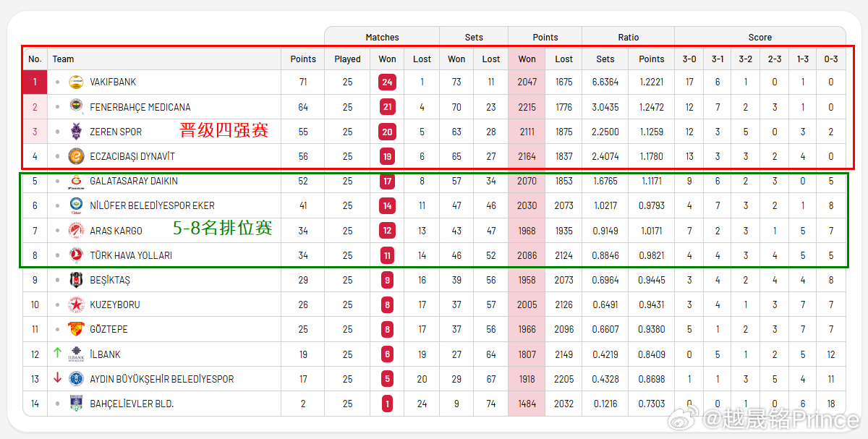Sort by 0-3 score column header

tap(831, 59)
